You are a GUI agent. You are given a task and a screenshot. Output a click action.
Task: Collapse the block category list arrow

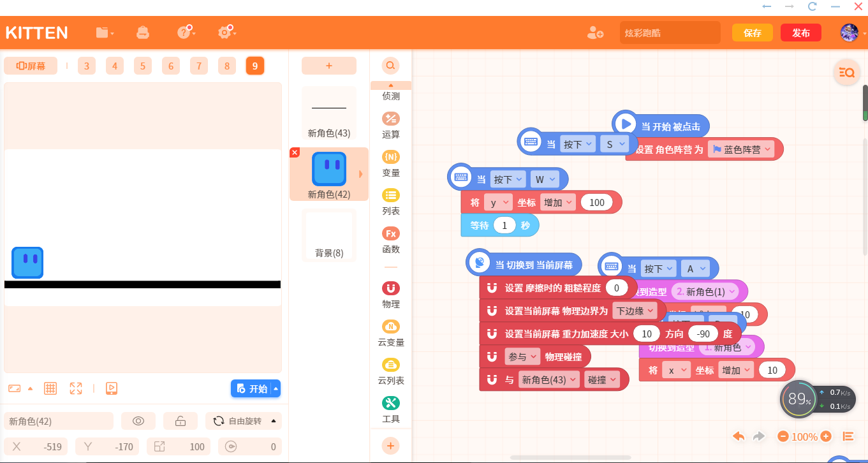tap(391, 85)
